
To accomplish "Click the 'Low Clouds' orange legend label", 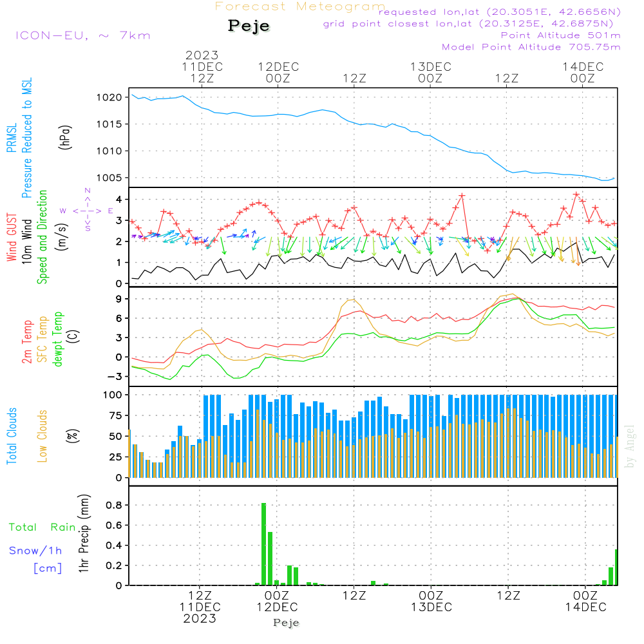I will (x=43, y=436).
